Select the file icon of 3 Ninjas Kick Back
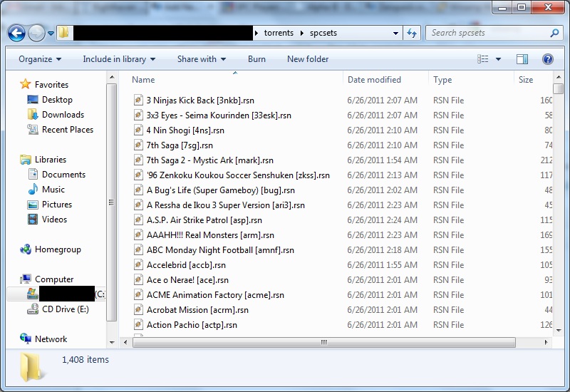 click(x=138, y=100)
